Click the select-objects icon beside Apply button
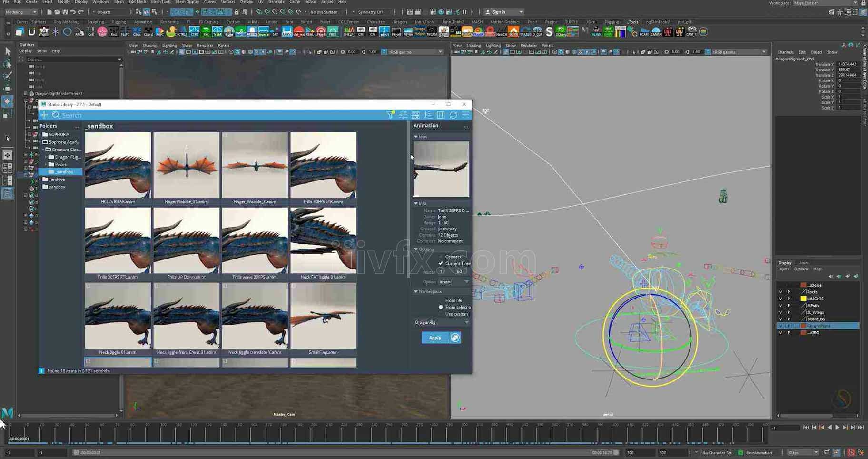This screenshot has height=459, width=868. [x=455, y=338]
